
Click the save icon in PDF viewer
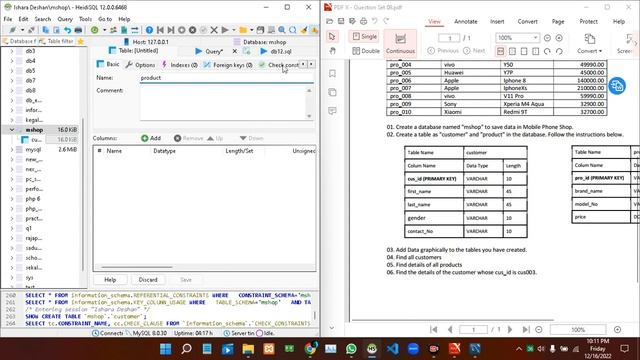(x=341, y=21)
